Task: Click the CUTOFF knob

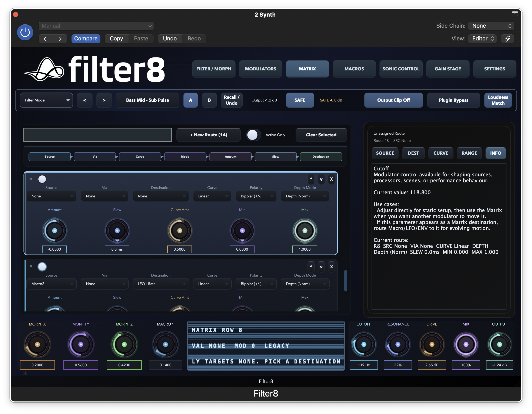Action: pos(364,344)
